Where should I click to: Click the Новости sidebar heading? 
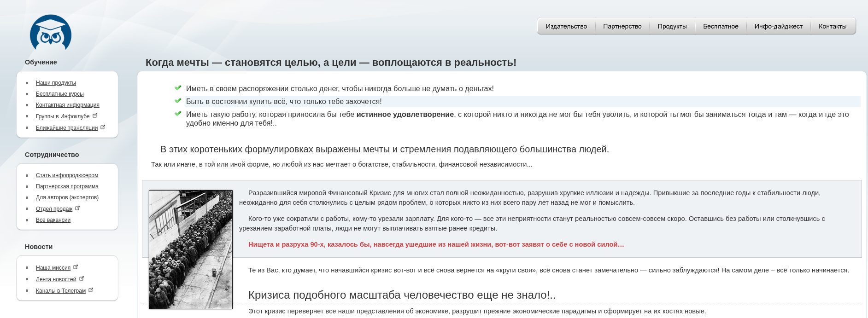[x=39, y=247]
